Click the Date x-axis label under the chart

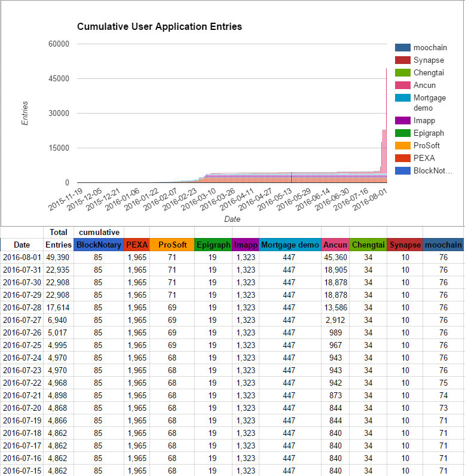pos(232,219)
